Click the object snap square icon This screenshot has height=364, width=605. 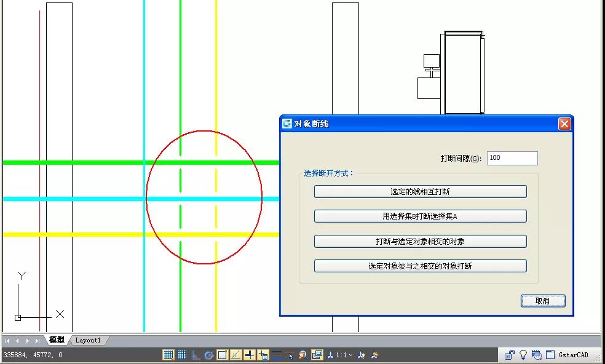pyautogui.click(x=223, y=355)
